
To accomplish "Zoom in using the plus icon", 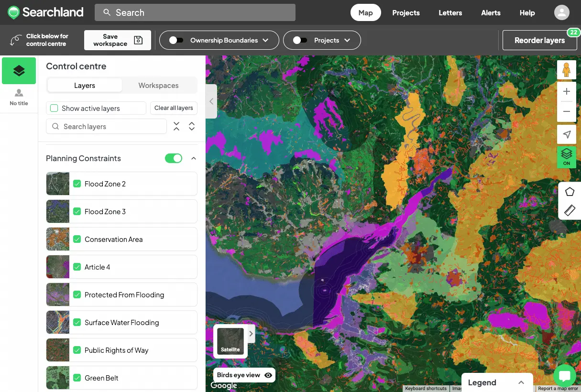I will click(x=566, y=91).
